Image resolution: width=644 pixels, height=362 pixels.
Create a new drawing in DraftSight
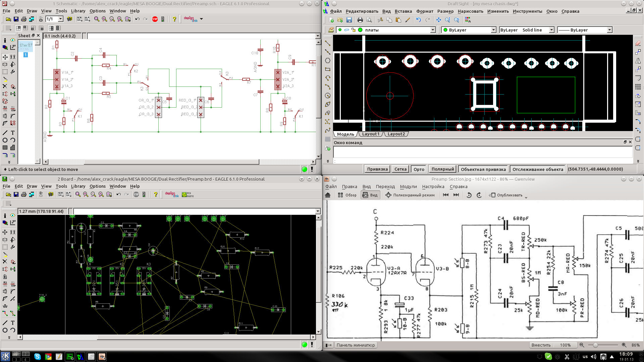tap(331, 20)
